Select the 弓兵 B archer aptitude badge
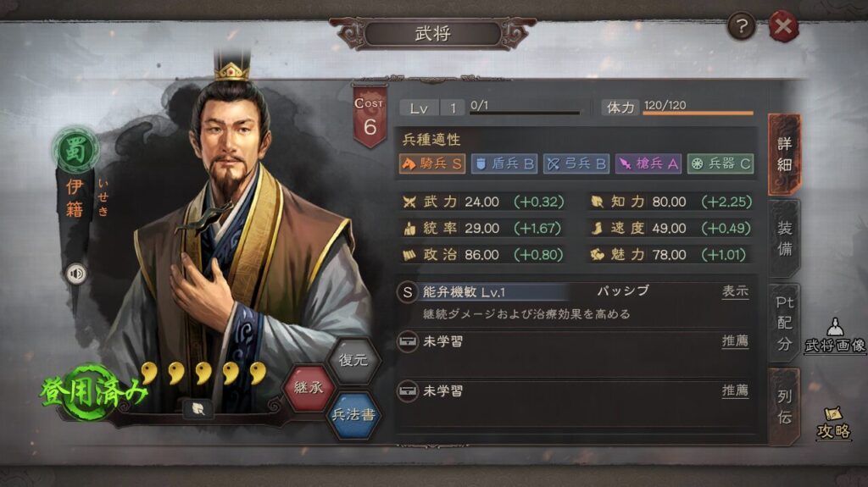Viewport: 868px width, 487px height. (576, 163)
